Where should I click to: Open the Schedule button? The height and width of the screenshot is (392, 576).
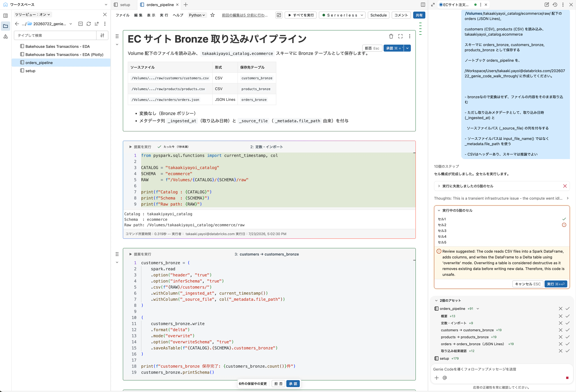pyautogui.click(x=378, y=15)
